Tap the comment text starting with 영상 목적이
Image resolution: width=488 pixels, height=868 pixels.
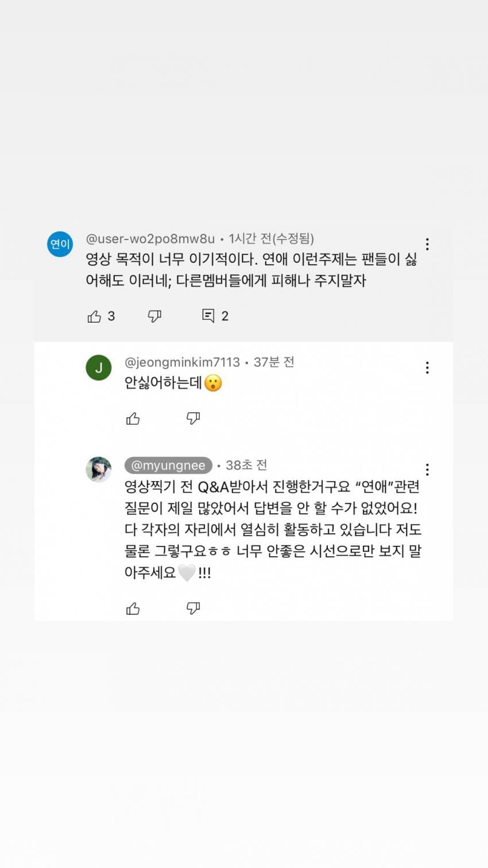pyautogui.click(x=251, y=270)
